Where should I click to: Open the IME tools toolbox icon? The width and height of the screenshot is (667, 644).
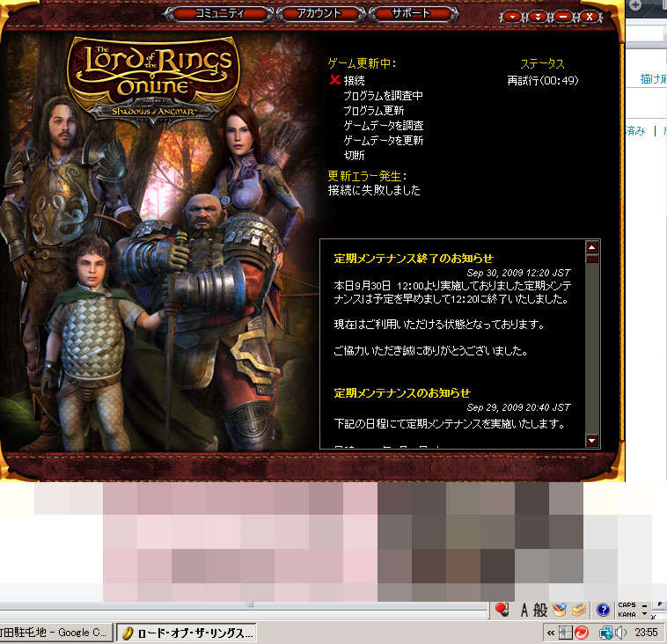pyautogui.click(x=579, y=611)
